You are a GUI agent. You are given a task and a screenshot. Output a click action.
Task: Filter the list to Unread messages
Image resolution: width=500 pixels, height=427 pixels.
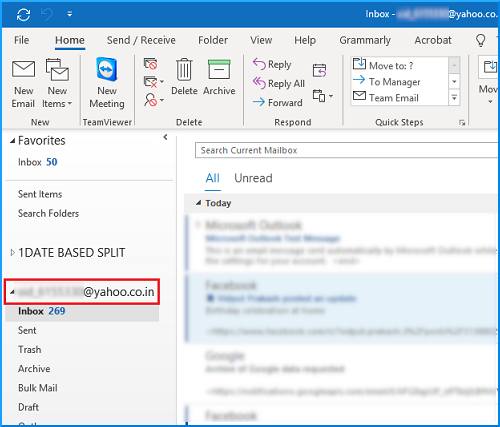[x=253, y=178]
